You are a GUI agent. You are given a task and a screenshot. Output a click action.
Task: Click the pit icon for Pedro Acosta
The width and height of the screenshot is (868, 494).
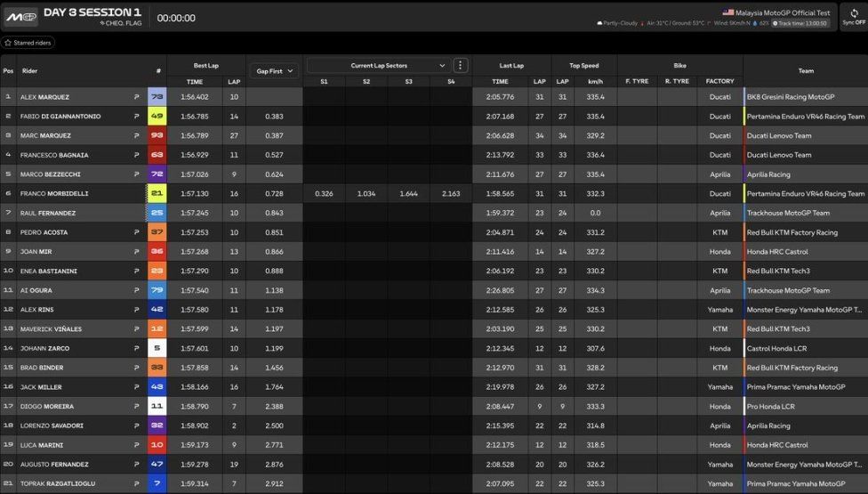point(136,232)
